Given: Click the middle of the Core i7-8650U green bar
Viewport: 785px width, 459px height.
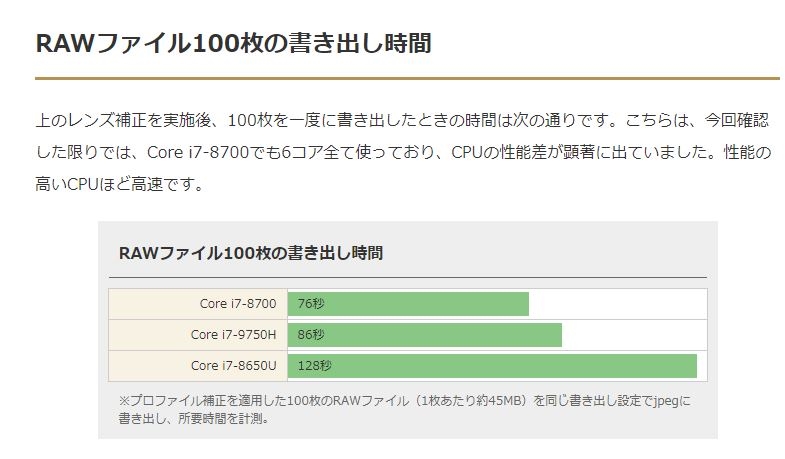Looking at the screenshot, I should click(x=492, y=366).
